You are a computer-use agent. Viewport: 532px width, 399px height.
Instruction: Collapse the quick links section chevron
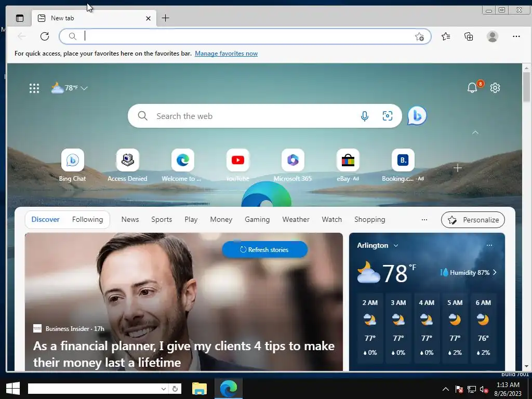(475, 132)
